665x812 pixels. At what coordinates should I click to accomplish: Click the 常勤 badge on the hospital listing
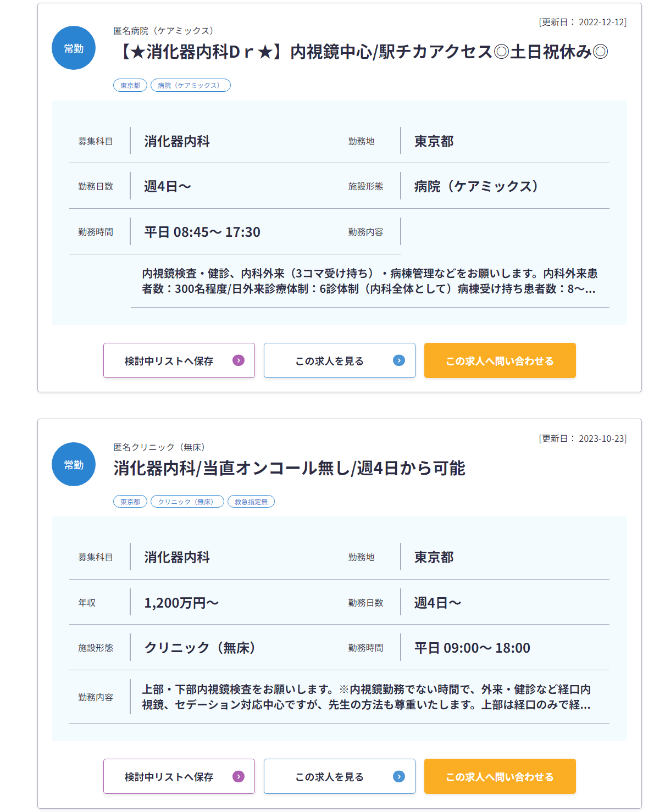74,48
